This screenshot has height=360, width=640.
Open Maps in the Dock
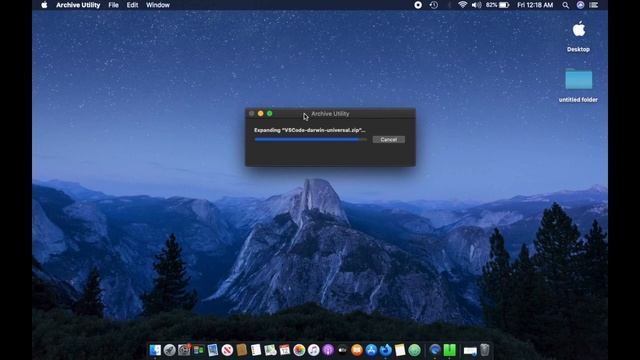click(x=270, y=350)
